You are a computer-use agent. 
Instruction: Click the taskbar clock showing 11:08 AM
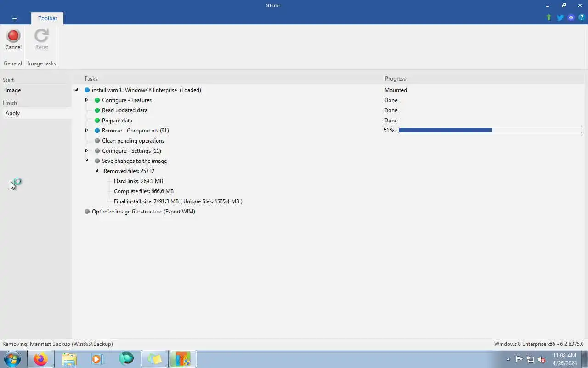click(565, 359)
